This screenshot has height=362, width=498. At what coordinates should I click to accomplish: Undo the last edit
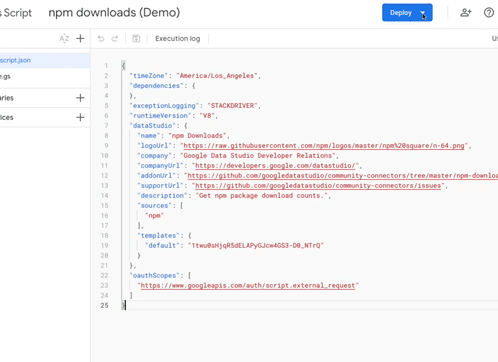[101, 39]
